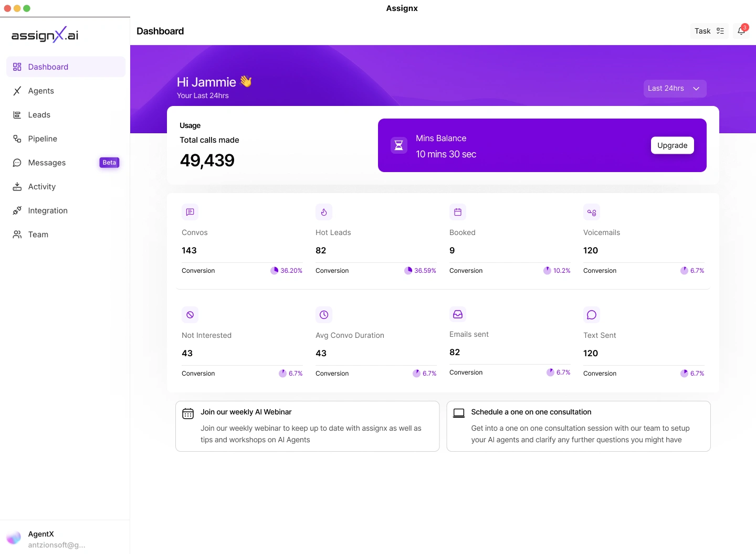Click the Convos chat icon
Viewport: 756px width, 554px height.
tap(190, 212)
